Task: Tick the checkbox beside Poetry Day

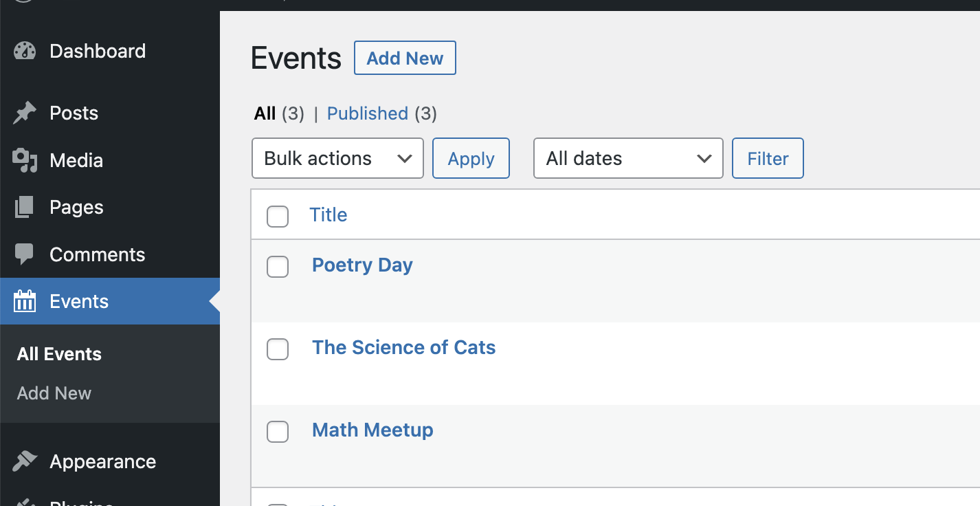Action: pyautogui.click(x=278, y=267)
